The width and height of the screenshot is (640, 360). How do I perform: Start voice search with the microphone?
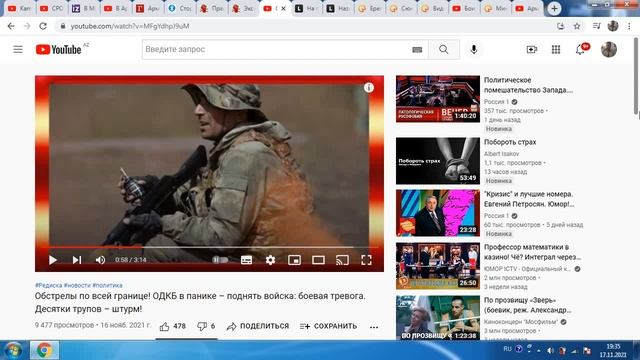tap(473, 49)
